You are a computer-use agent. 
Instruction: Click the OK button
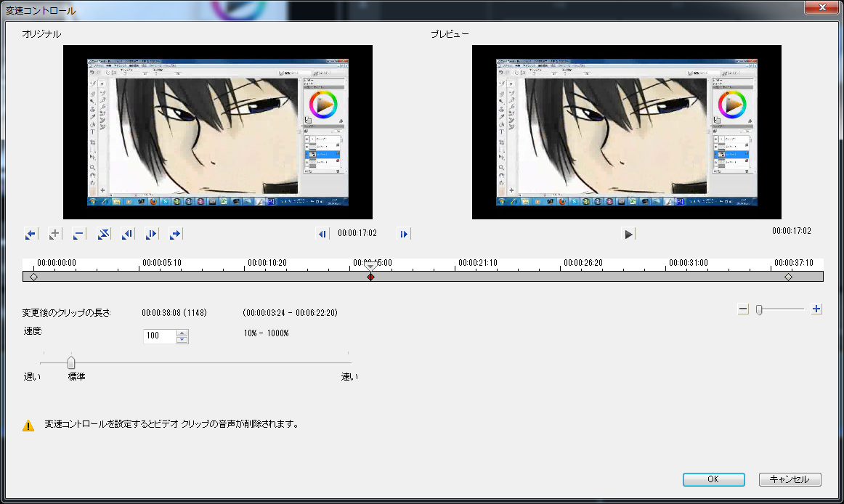pos(714,479)
